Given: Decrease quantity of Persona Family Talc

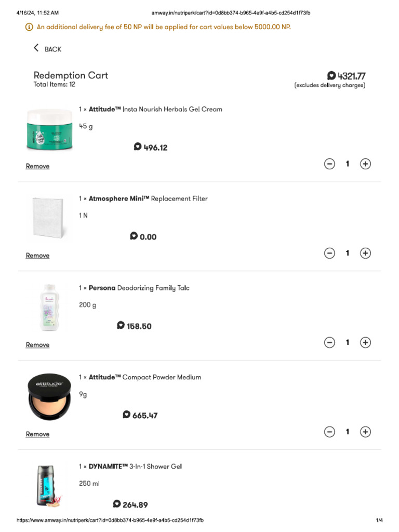Looking at the screenshot, I should click(329, 343).
